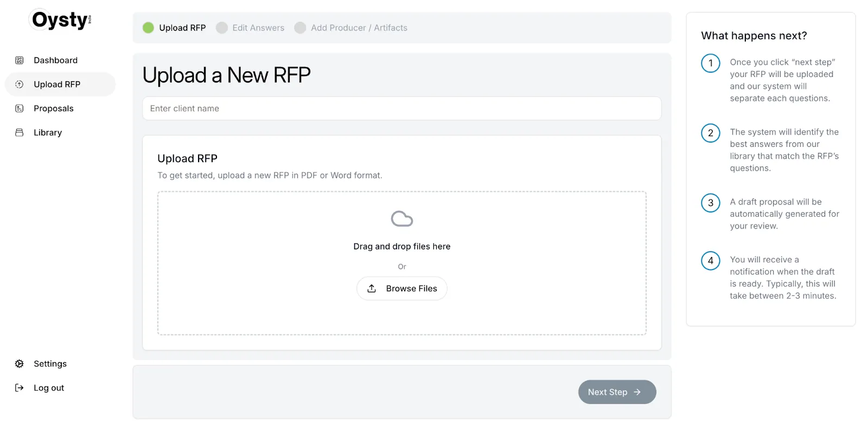
Task: Click the arrow icon on the Next Step button
Action: (x=637, y=392)
